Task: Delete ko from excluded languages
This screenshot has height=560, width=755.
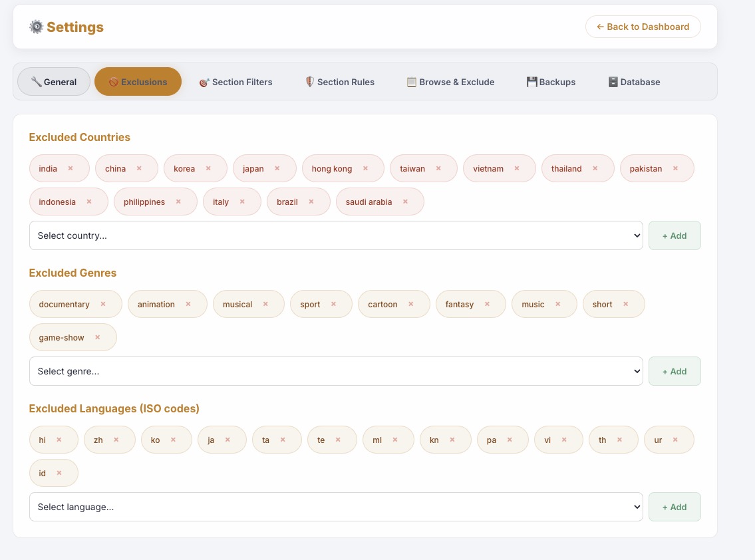Action: [x=174, y=440]
